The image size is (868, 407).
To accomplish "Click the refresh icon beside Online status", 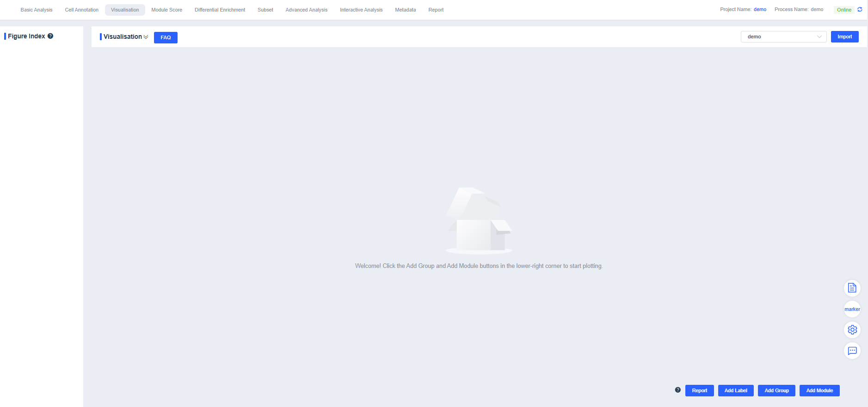I will (860, 9).
